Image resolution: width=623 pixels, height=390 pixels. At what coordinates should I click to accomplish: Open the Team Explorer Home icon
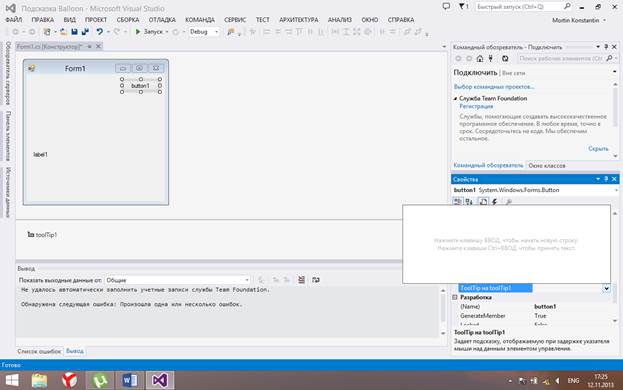point(480,58)
